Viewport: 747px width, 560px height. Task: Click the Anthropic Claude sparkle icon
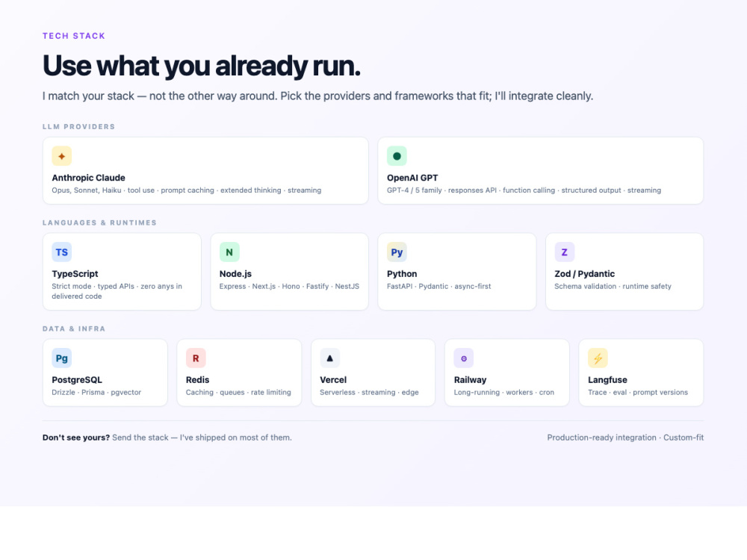[62, 156]
